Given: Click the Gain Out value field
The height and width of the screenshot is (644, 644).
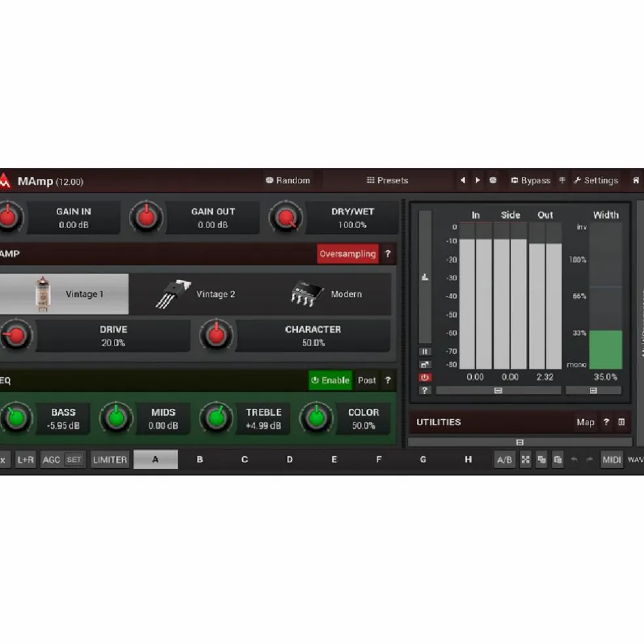Looking at the screenshot, I should point(213,218).
